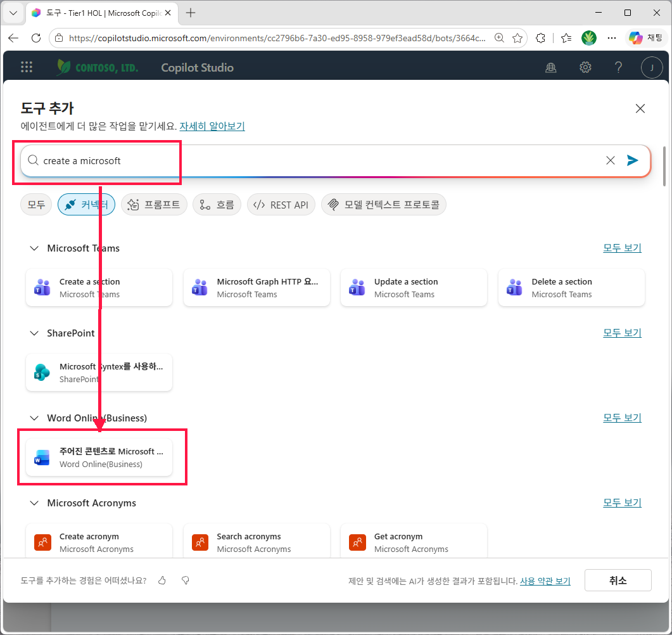Click the magnifier icon in the search box
Screen dimensions: 672x635
pos(33,160)
